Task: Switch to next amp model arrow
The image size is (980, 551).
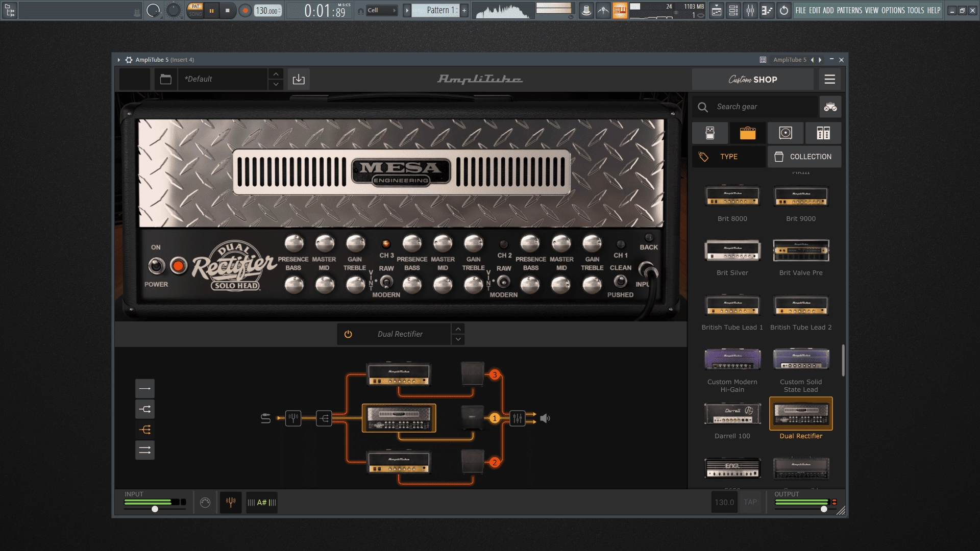Action: tap(458, 339)
